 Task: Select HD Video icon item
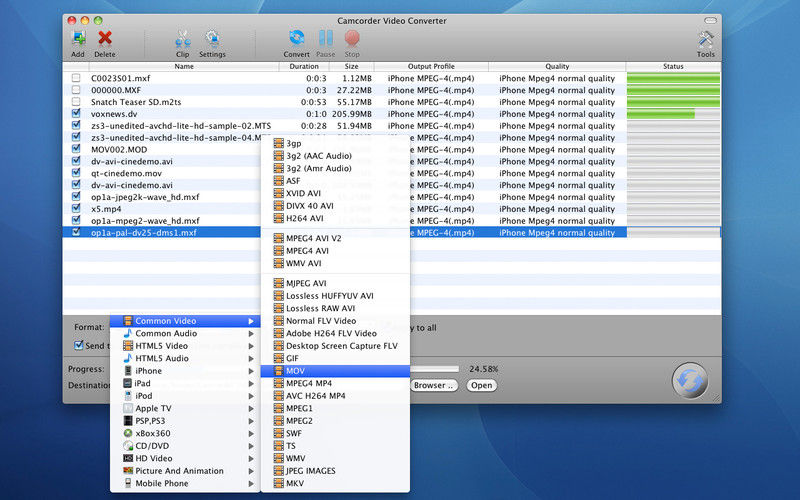pyautogui.click(x=128, y=458)
